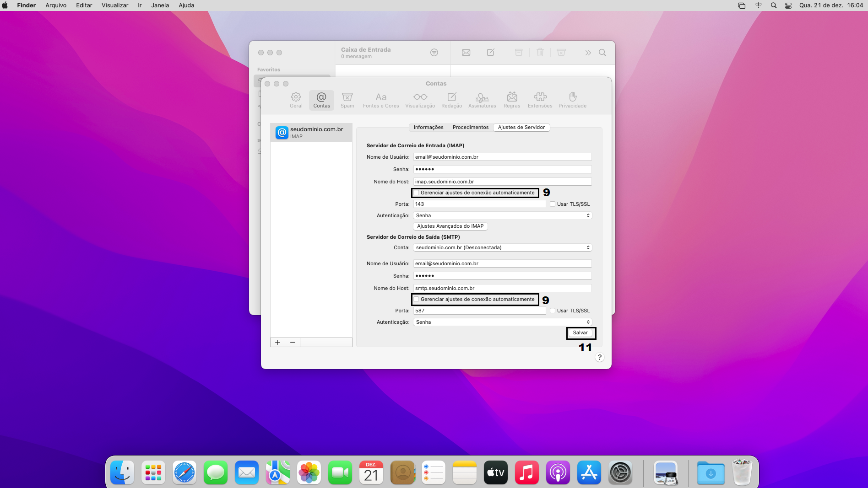
Task: Open Ajustes Avançados do IMAP
Action: coord(450,226)
